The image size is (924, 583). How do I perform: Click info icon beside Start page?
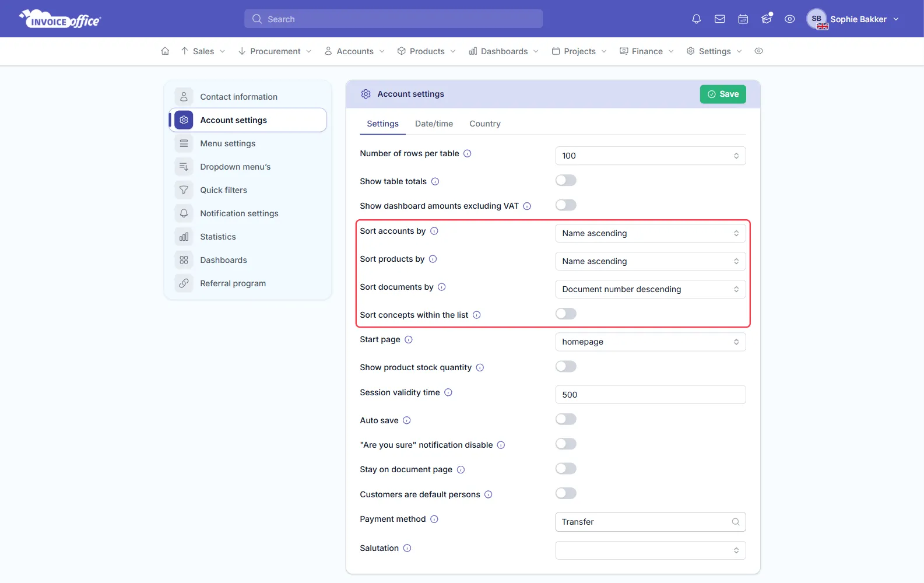pyautogui.click(x=409, y=340)
